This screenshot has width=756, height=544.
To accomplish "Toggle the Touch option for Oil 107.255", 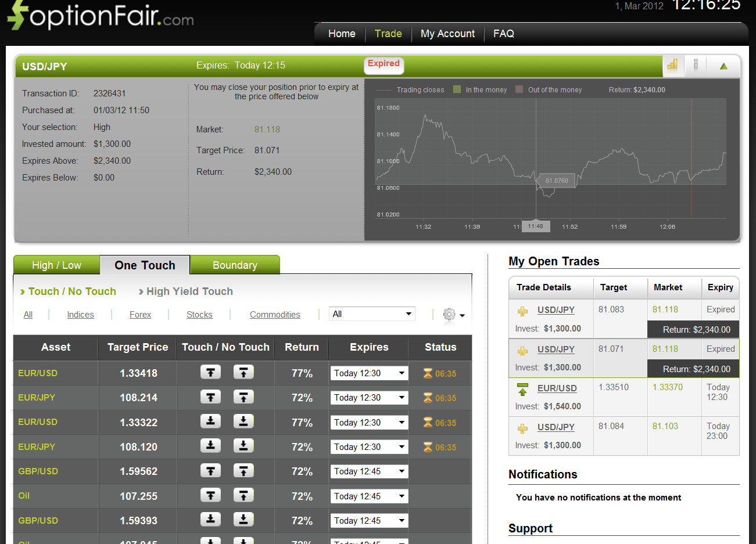I will (210, 495).
